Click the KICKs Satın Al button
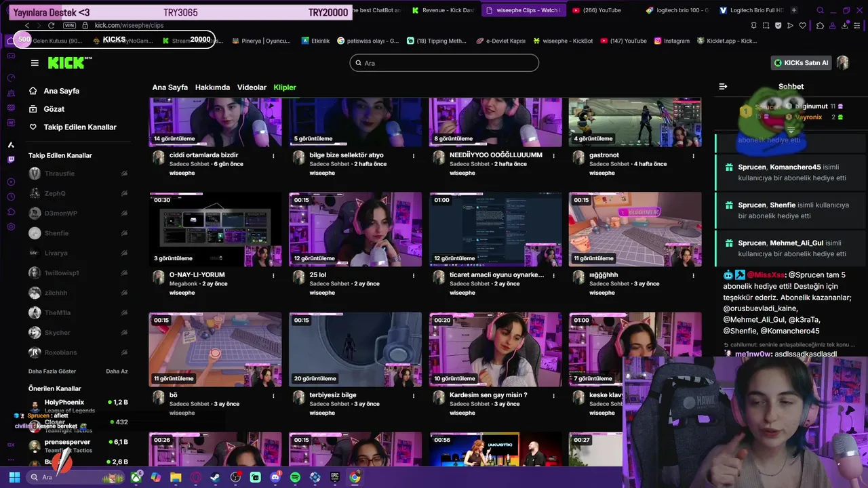 coord(802,63)
